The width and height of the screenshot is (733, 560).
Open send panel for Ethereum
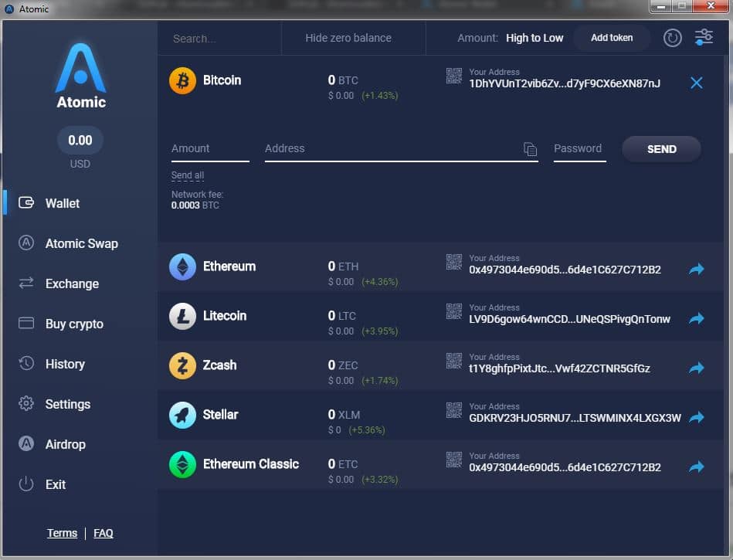click(697, 270)
